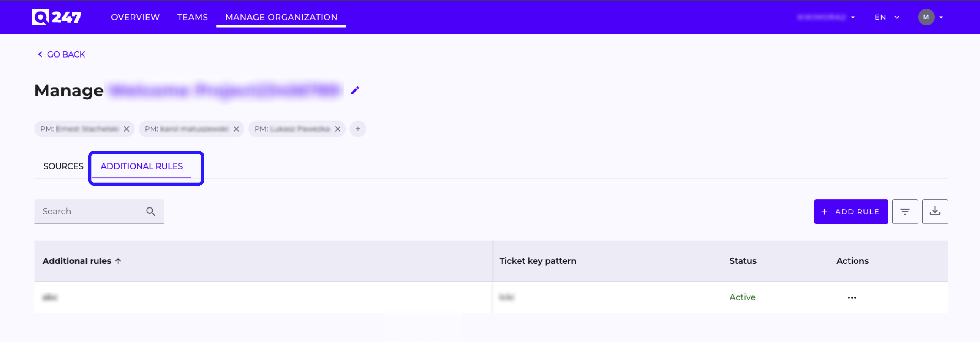980x342 pixels.
Task: Remove the first PM chip
Action: click(127, 129)
